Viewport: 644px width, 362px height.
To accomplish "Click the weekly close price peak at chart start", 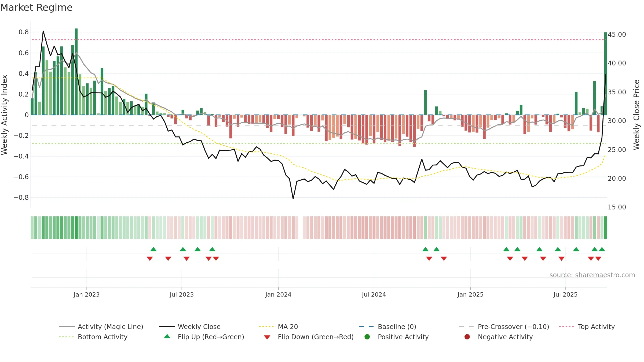I will pos(43,31).
